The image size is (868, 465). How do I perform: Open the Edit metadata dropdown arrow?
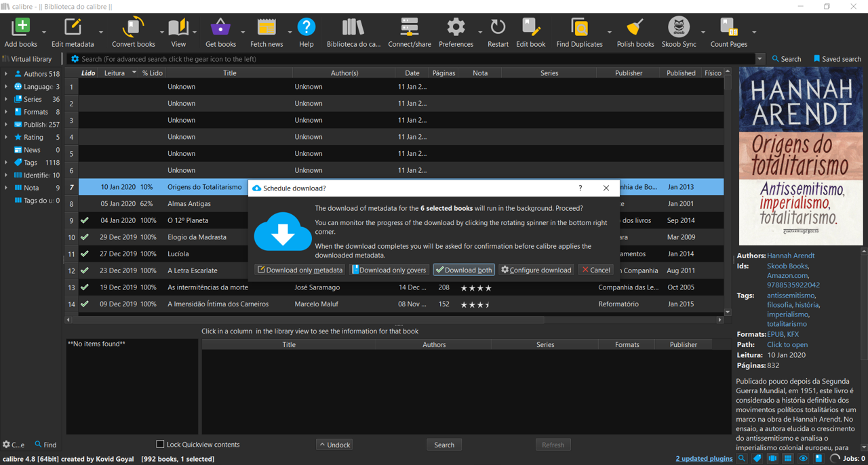click(x=101, y=32)
